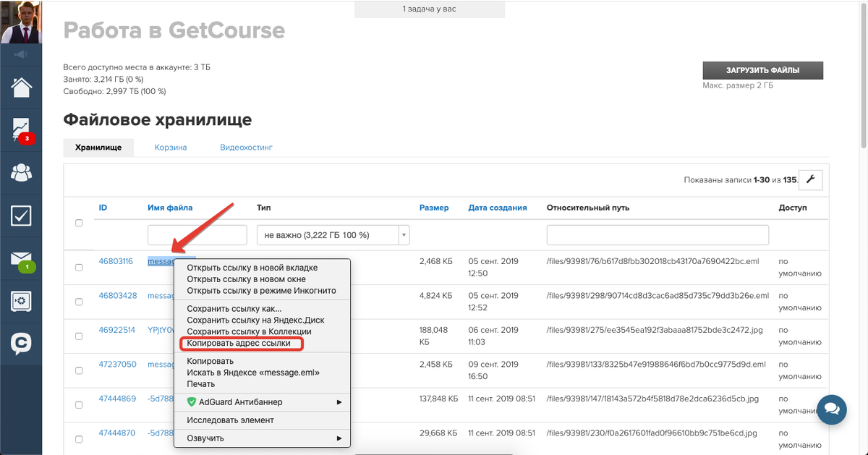Switch to the Видеохостинг tab
Screen dimensions: 868x455
246,148
